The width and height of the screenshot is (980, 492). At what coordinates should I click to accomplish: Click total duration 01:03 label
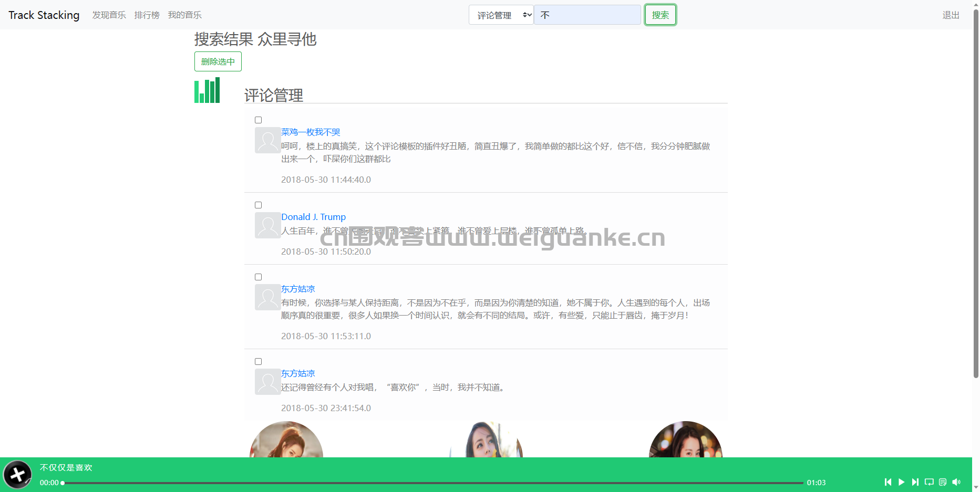click(817, 483)
